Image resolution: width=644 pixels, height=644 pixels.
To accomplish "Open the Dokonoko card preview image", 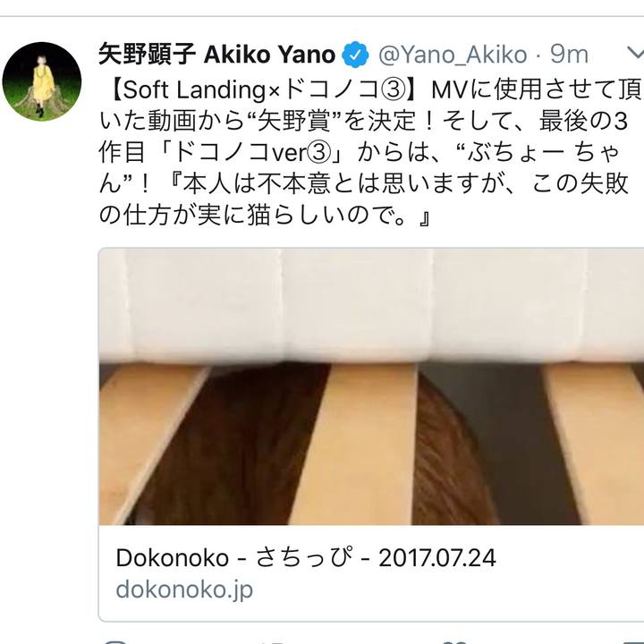I will [371, 386].
